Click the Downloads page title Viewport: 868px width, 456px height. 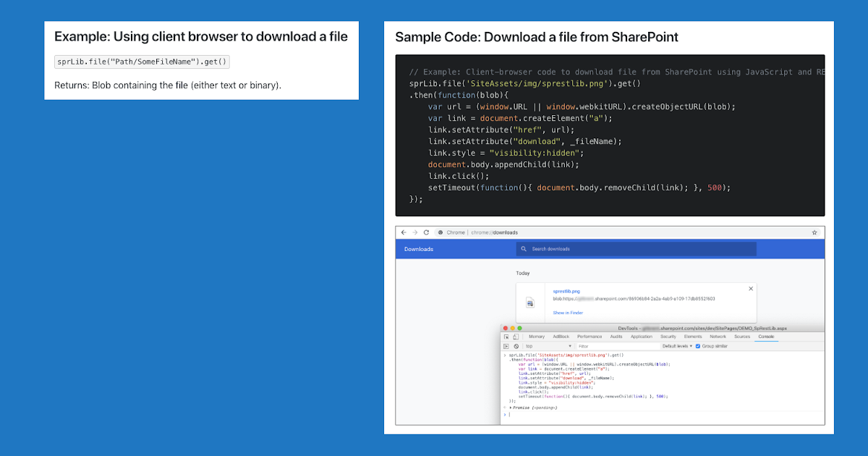coord(419,249)
